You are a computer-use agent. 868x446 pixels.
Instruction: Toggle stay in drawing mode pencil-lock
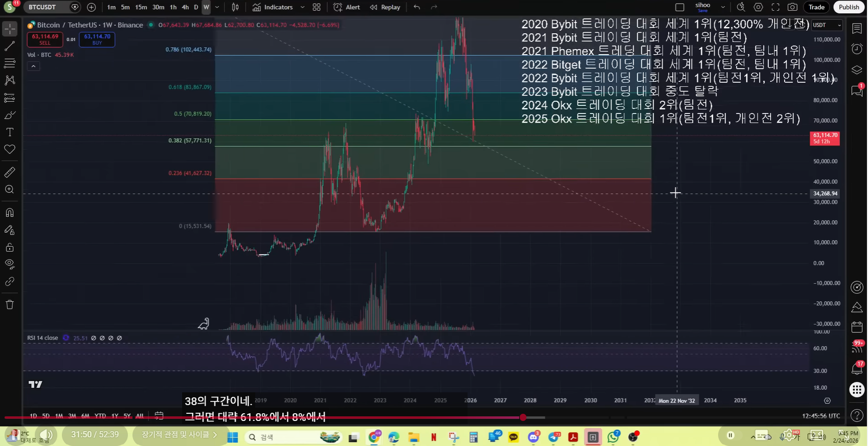pos(10,230)
